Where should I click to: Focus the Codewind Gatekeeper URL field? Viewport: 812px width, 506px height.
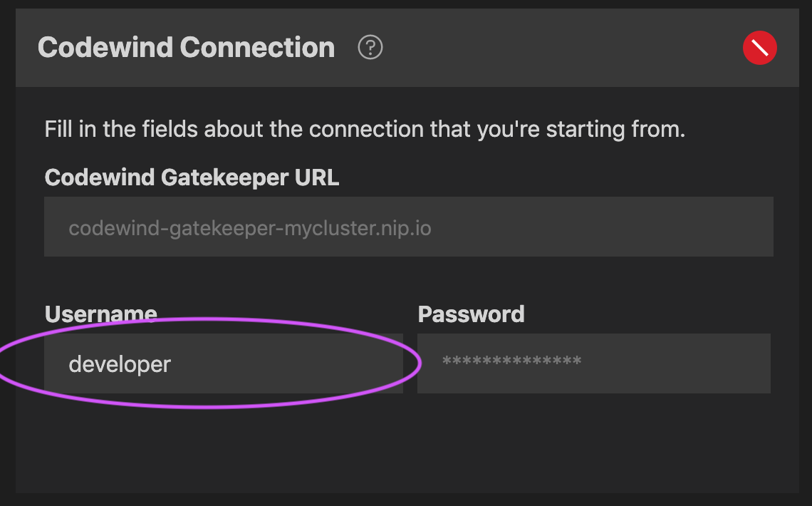coord(408,227)
